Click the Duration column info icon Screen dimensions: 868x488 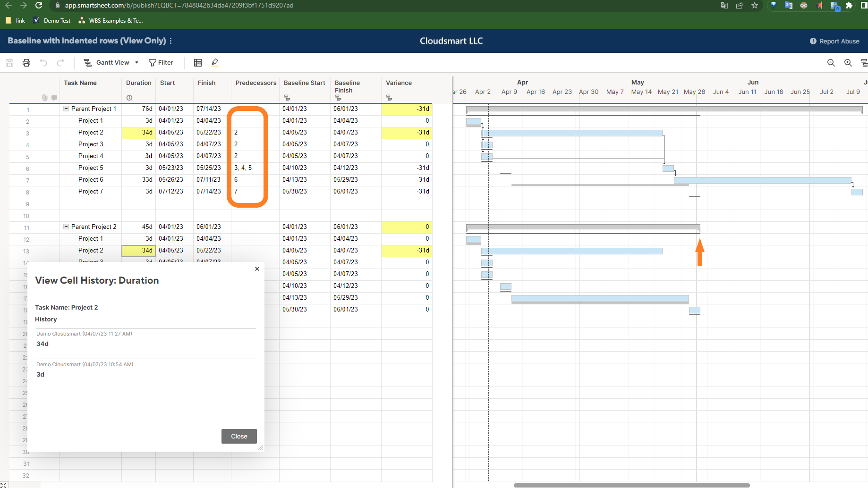point(129,98)
